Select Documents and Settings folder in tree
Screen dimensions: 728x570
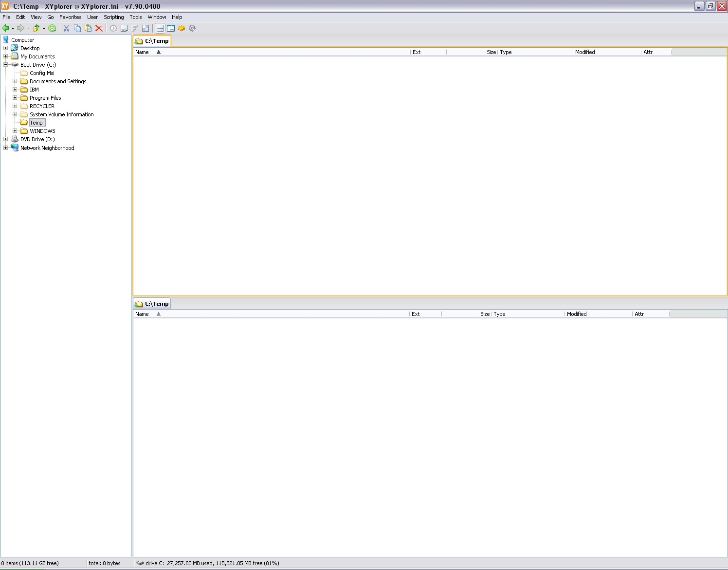[x=58, y=81]
